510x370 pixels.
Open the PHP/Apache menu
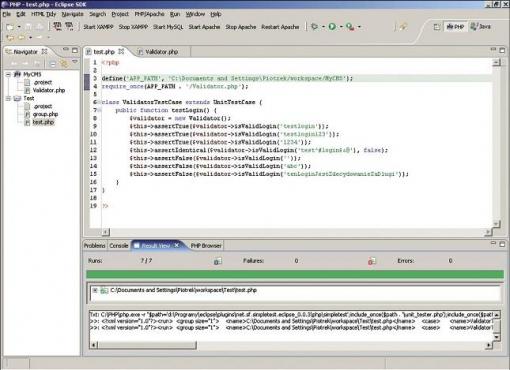[x=149, y=14]
